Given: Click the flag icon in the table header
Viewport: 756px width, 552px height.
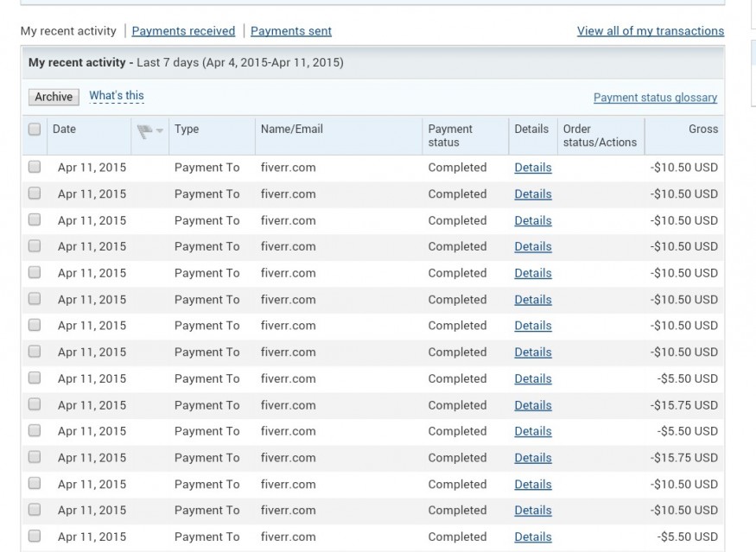Looking at the screenshot, I should pyautogui.click(x=143, y=130).
